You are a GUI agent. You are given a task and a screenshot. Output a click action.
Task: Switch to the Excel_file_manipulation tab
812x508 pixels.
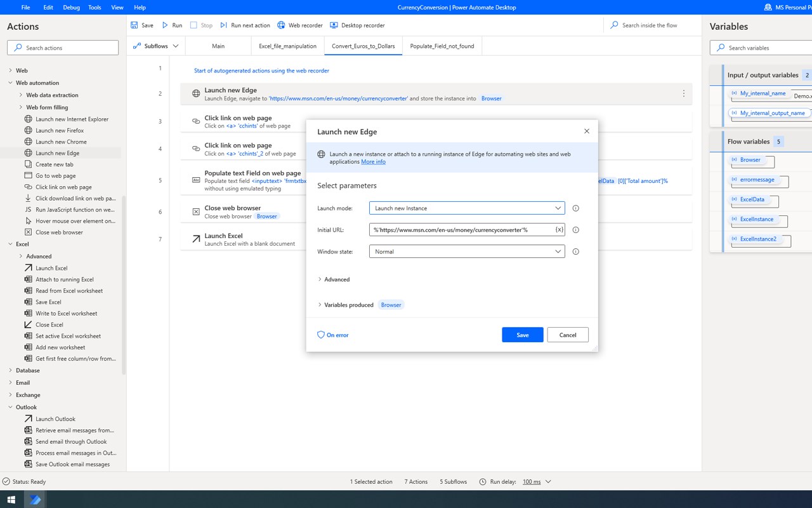[x=287, y=46]
